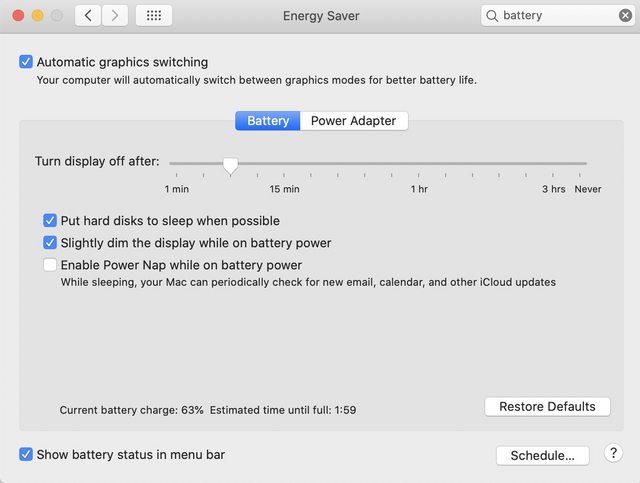Show all preferences grid
The width and height of the screenshot is (640, 483).
[x=153, y=16]
